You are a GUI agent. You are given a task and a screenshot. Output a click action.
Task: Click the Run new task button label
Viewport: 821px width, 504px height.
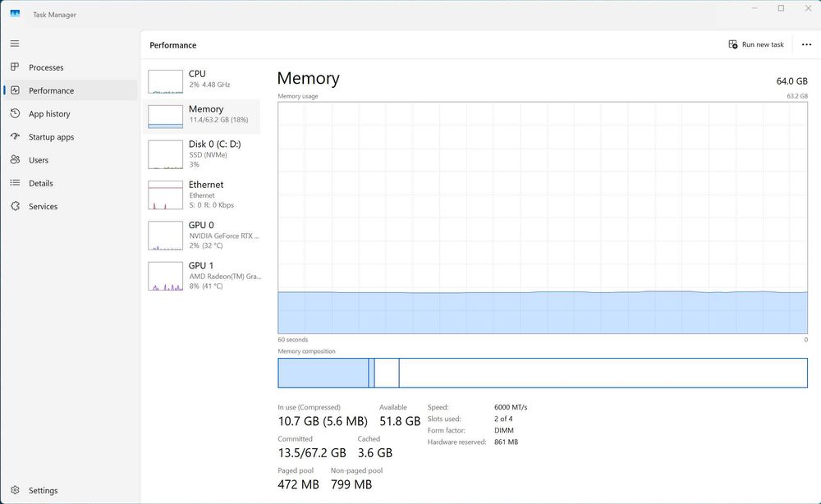click(763, 44)
